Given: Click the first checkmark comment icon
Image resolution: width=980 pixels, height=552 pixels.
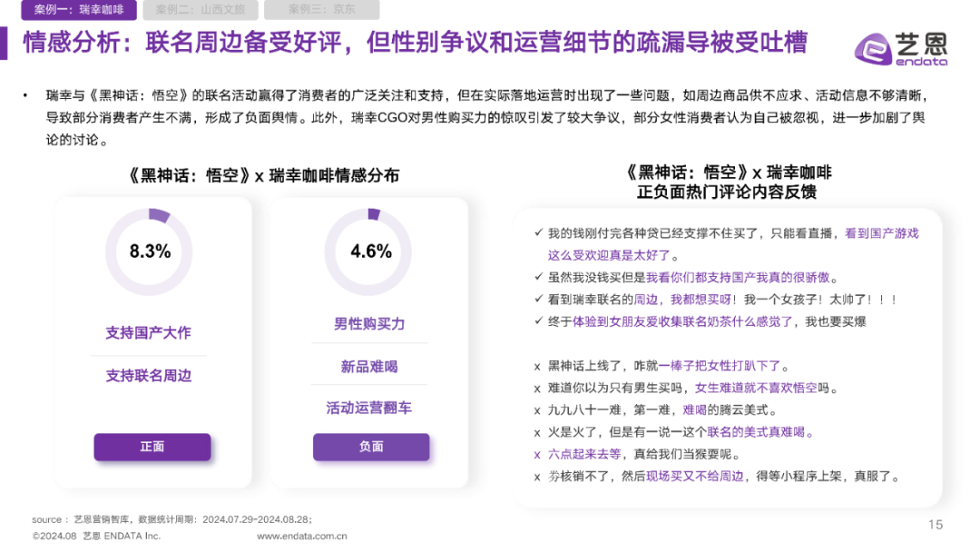Looking at the screenshot, I should 538,232.
